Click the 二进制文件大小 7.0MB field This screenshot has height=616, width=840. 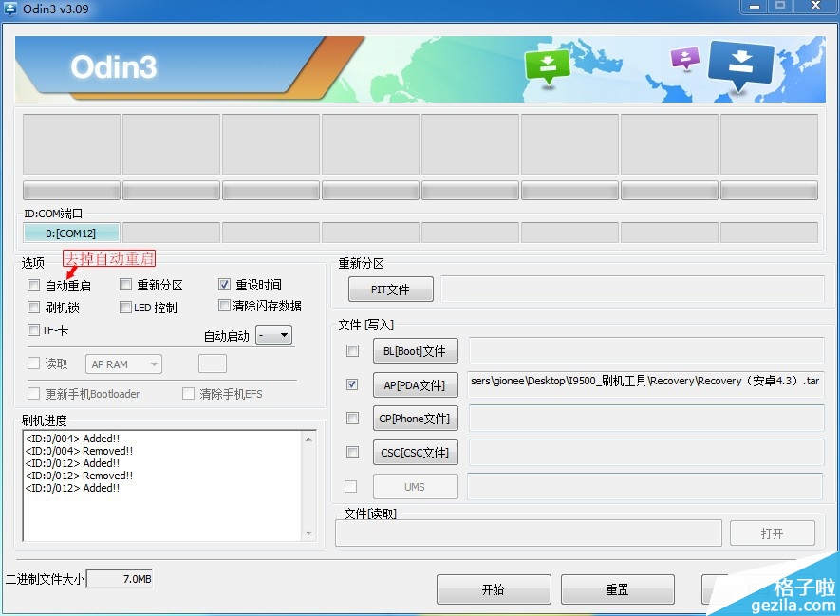pyautogui.click(x=120, y=578)
